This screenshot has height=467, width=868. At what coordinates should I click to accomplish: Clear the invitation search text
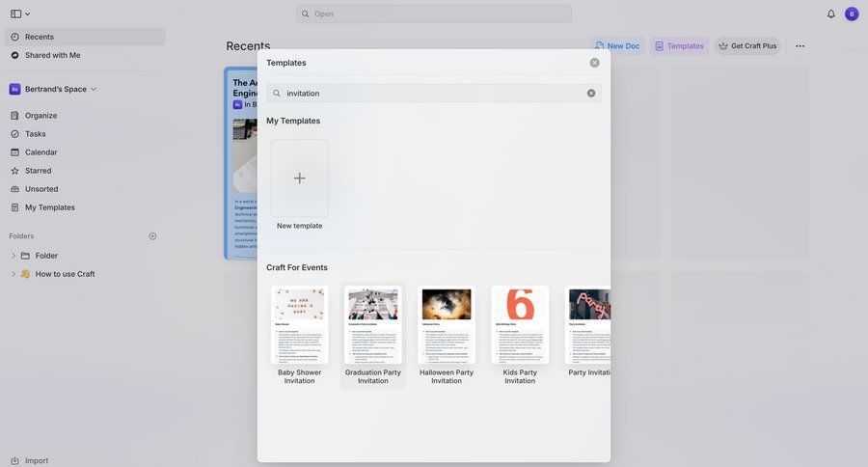(x=591, y=93)
